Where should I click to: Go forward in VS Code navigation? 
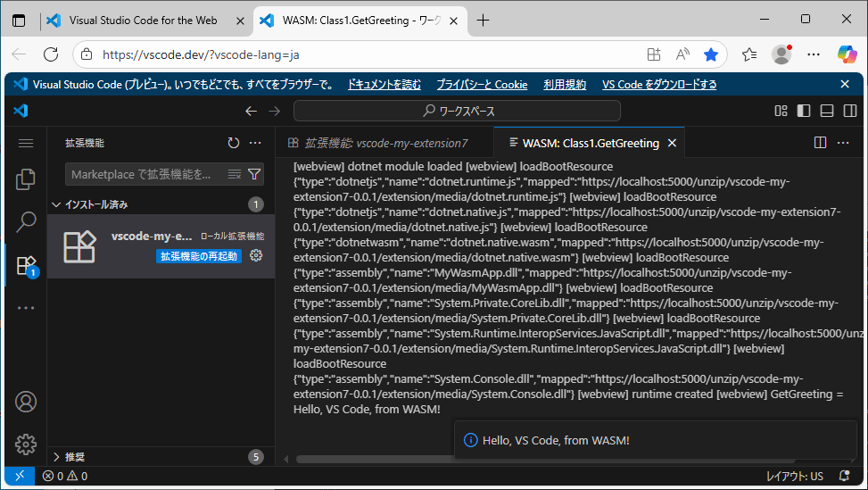274,111
